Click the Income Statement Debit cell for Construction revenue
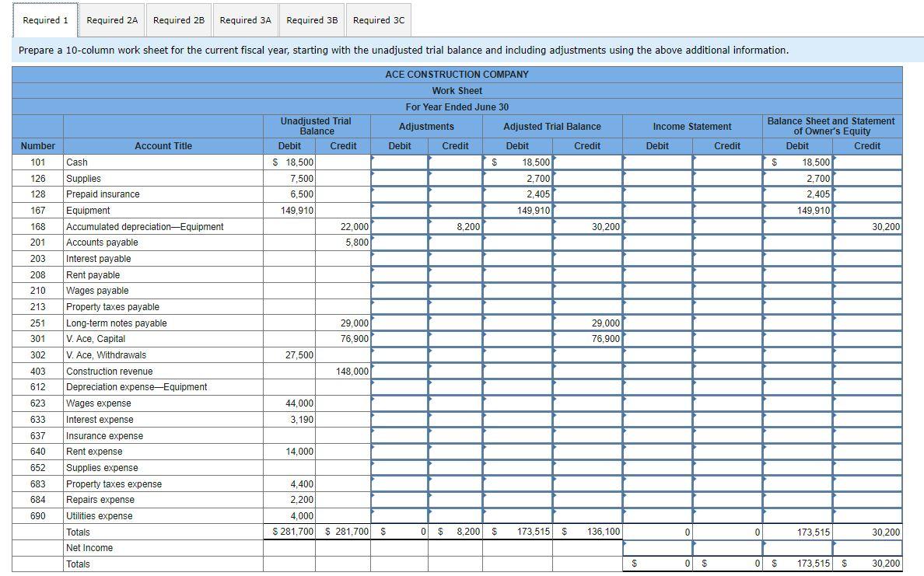 656,371
